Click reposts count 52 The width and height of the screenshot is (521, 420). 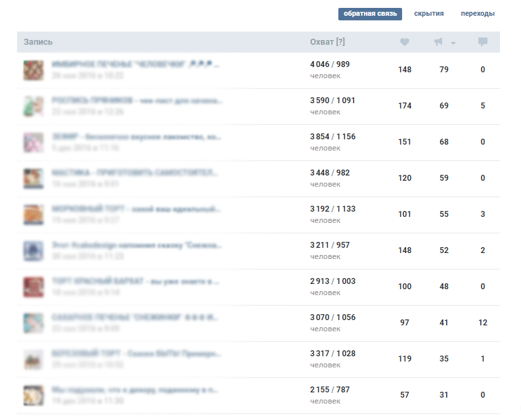point(444,250)
